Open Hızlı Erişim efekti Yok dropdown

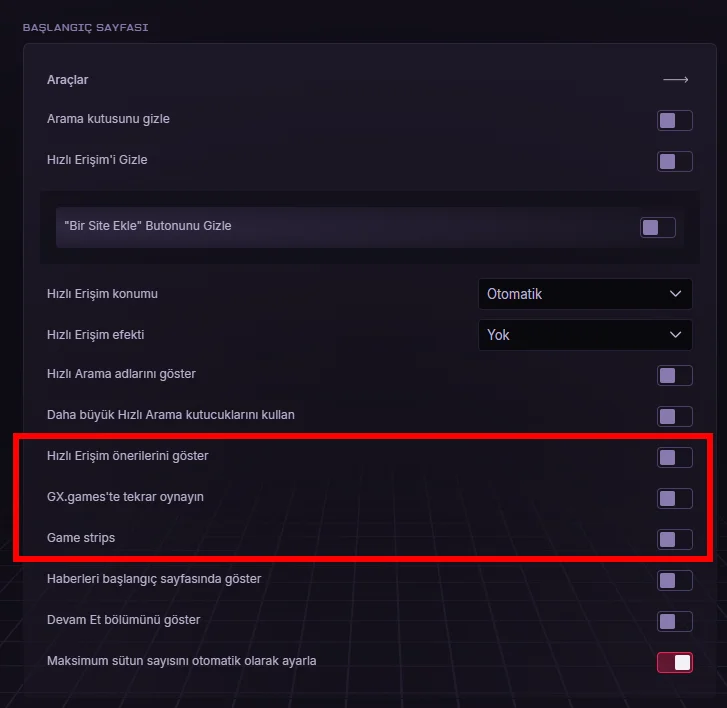pos(585,335)
